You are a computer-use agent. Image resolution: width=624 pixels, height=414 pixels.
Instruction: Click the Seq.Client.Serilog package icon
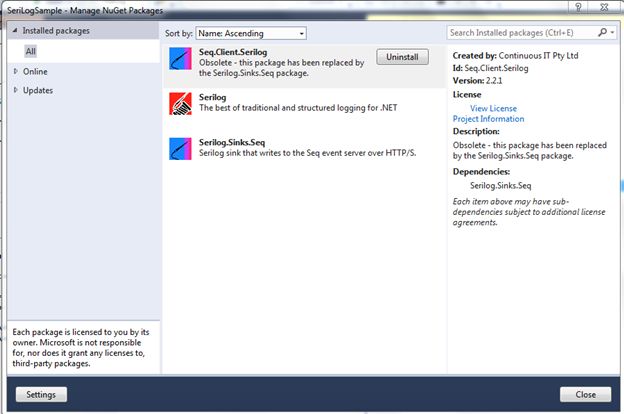pos(180,59)
